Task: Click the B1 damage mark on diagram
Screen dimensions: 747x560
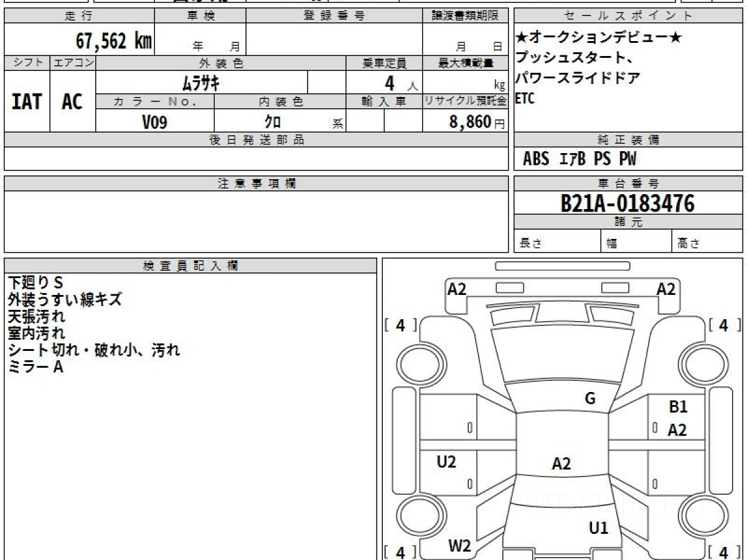Action: coord(678,407)
